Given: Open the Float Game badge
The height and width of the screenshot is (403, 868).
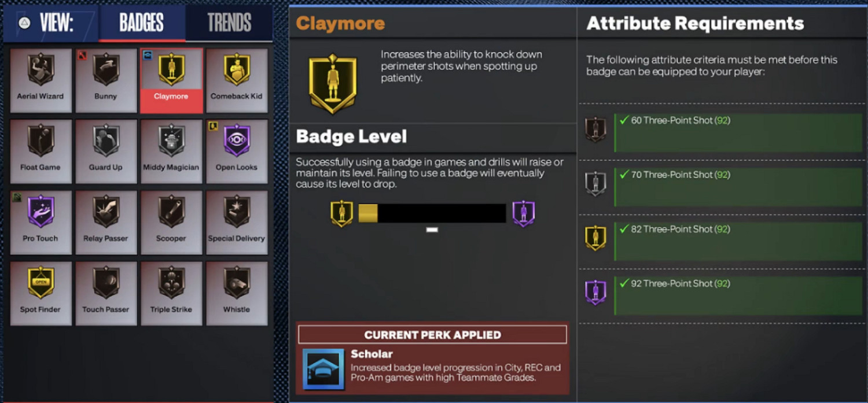Looking at the screenshot, I should pos(41,151).
